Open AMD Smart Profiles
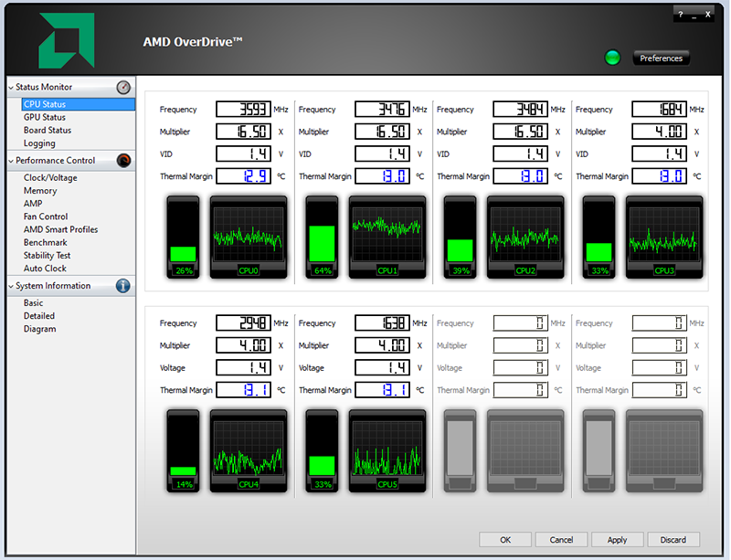Screen dimensions: 731x560 60,229
